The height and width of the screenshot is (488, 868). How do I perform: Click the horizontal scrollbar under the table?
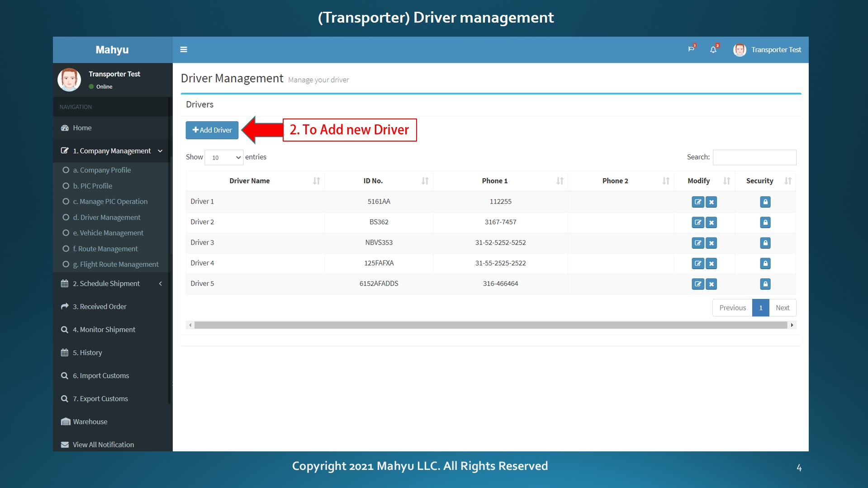(x=490, y=325)
